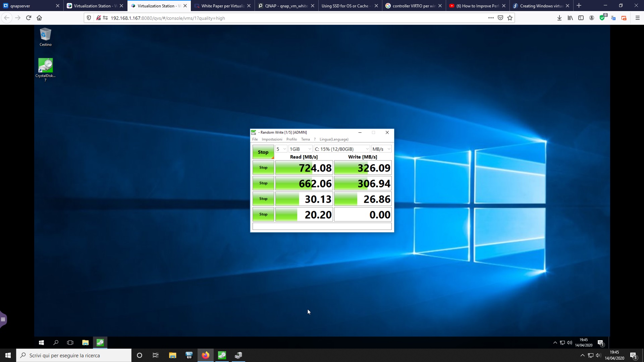Click the Firefox reload page icon
644x362 pixels.
pyautogui.click(x=29, y=18)
